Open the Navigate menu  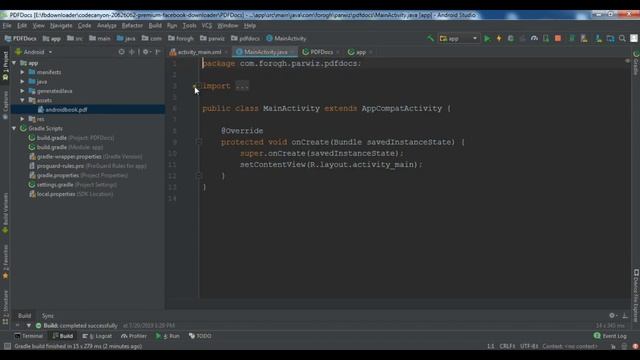(x=61, y=25)
